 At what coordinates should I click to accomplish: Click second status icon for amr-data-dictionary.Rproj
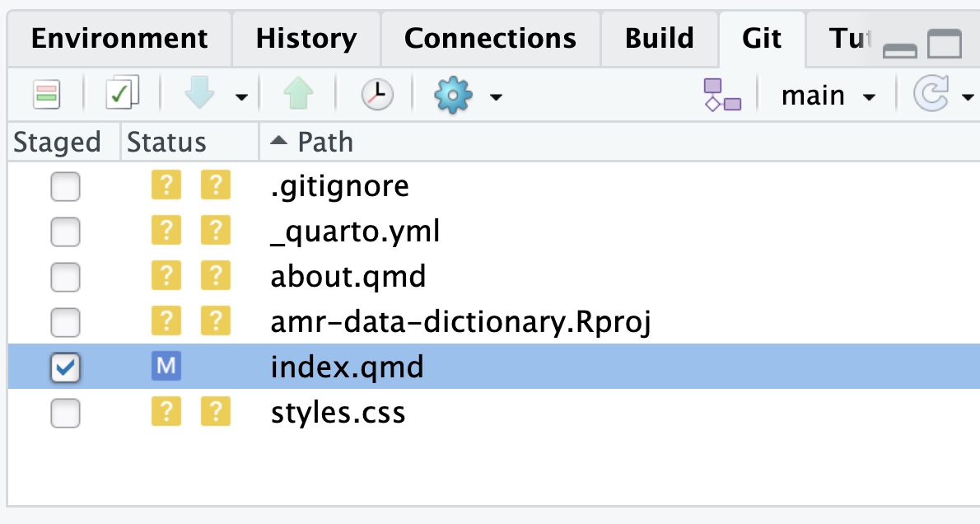216,320
